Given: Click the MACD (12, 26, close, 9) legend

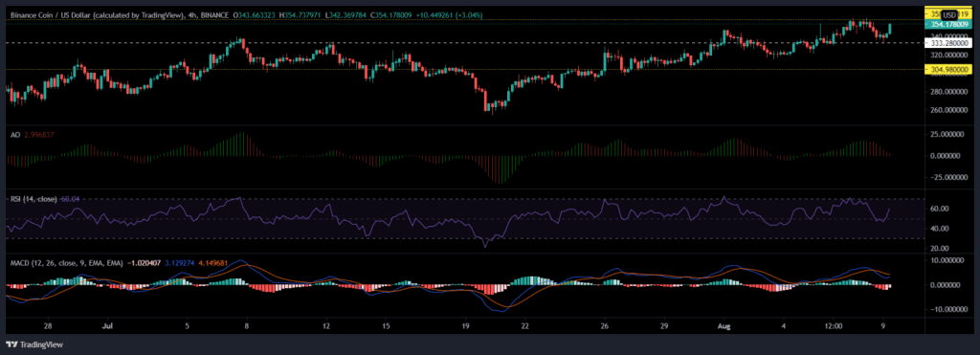Looking at the screenshot, I should pyautogui.click(x=66, y=264).
